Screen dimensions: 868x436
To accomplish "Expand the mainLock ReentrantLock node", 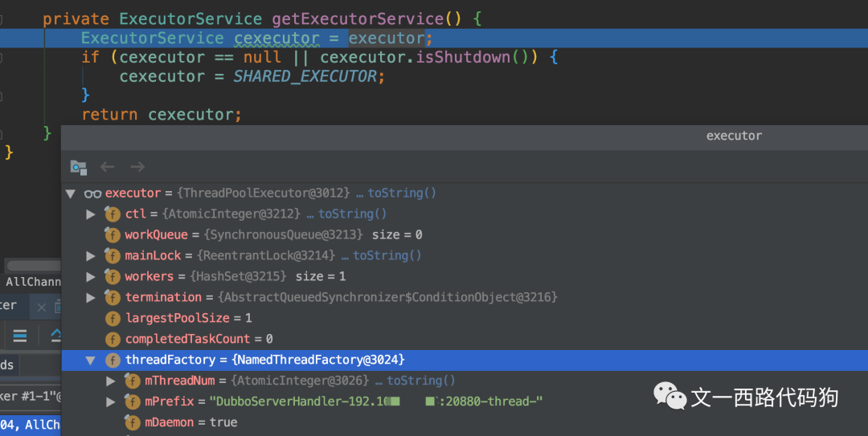I will coord(91,256).
